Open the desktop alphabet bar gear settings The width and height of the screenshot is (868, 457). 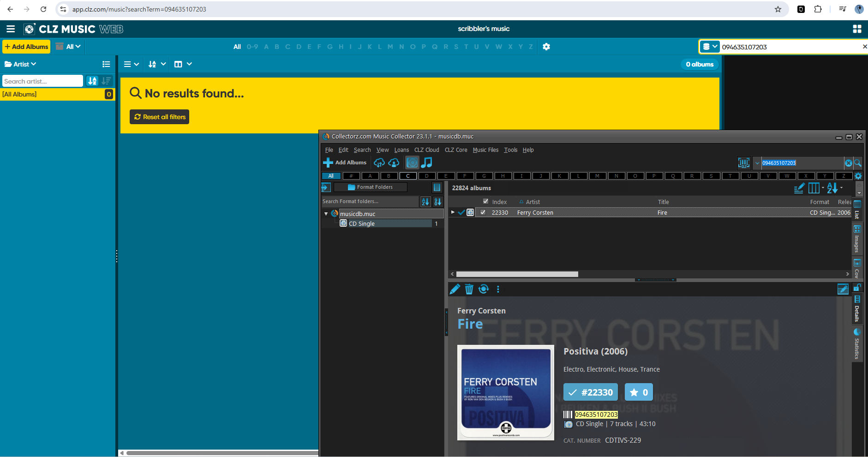click(858, 176)
